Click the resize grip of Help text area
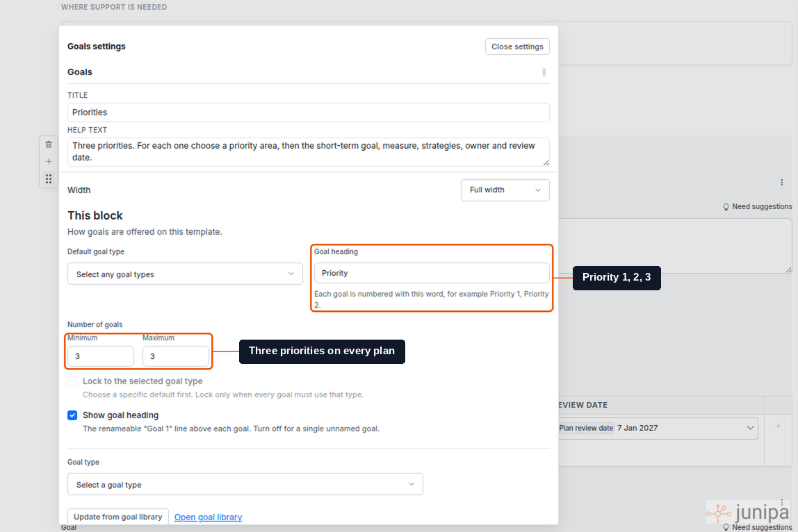This screenshot has height=532, width=798. (546, 163)
